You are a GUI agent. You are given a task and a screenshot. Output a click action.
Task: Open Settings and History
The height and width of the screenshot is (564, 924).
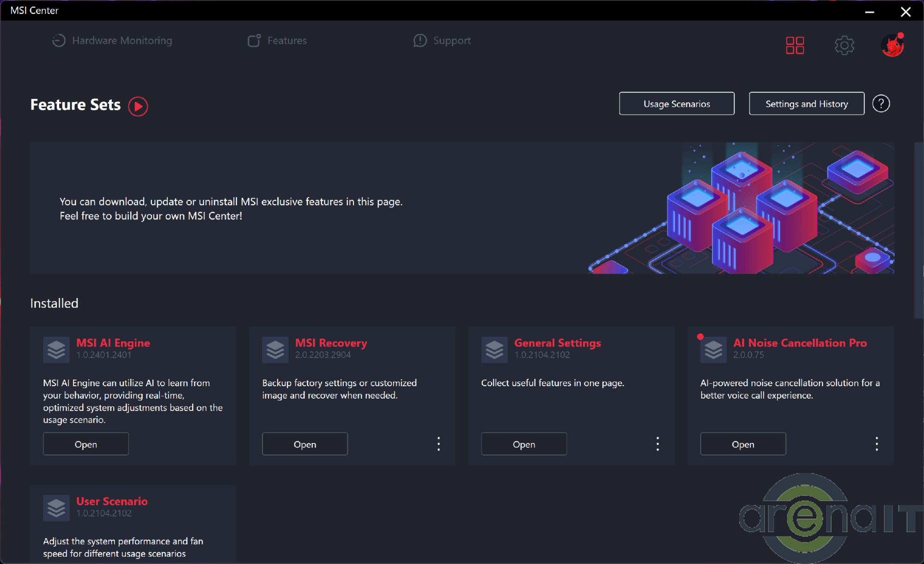pos(806,103)
